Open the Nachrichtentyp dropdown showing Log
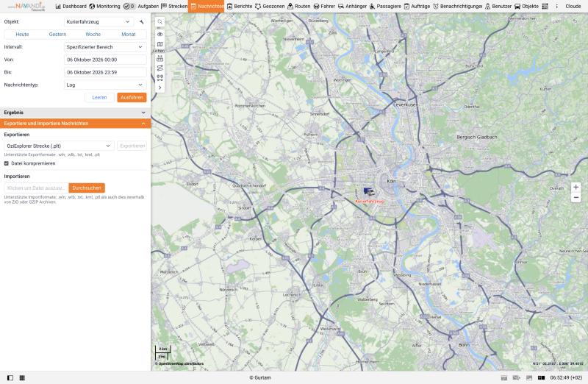 pyautogui.click(x=105, y=85)
